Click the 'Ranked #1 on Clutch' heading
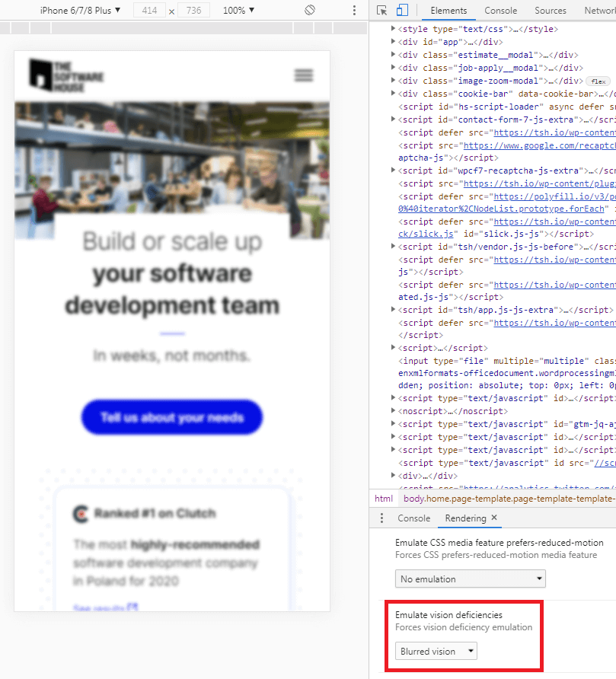Image resolution: width=616 pixels, height=679 pixels. pos(155,513)
